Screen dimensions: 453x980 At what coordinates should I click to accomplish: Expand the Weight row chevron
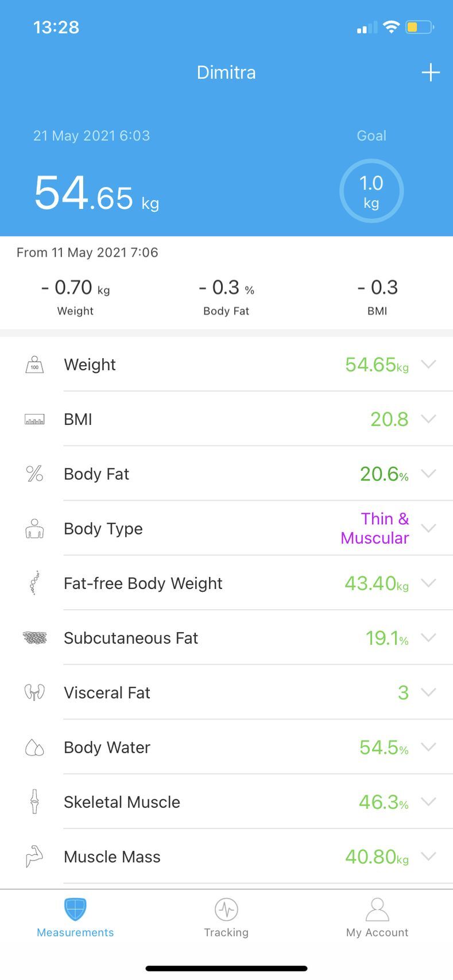428,364
